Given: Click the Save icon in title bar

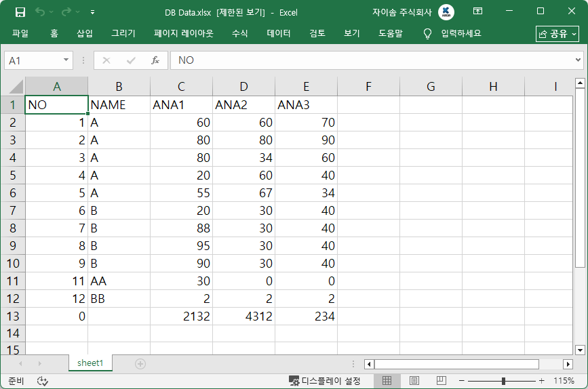Looking at the screenshot, I should pos(20,12).
